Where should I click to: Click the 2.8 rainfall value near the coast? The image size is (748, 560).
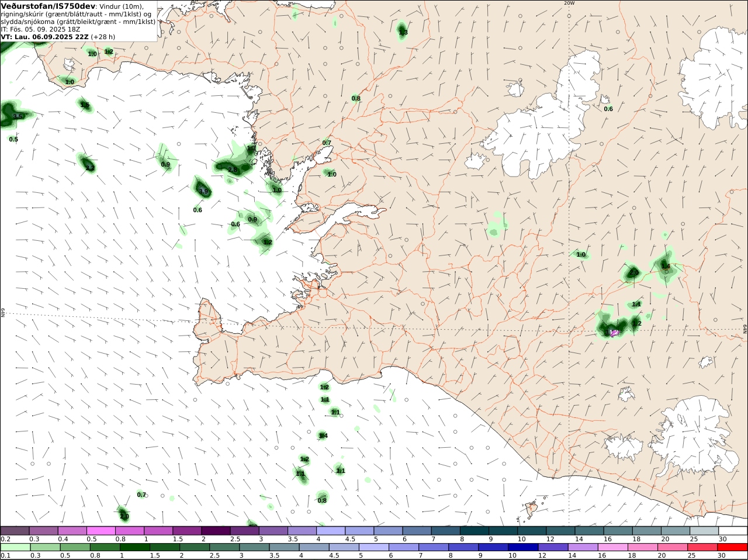[x=233, y=170]
